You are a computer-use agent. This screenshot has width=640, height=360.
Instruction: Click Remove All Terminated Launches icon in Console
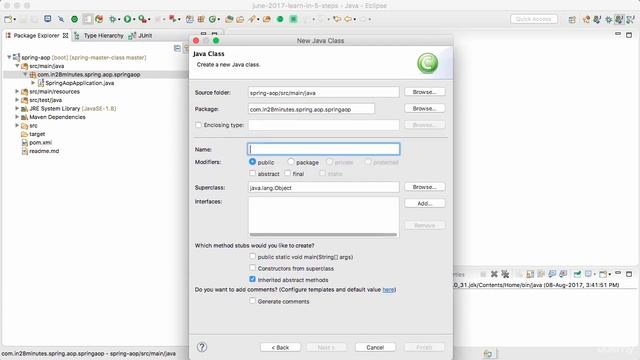505,274
